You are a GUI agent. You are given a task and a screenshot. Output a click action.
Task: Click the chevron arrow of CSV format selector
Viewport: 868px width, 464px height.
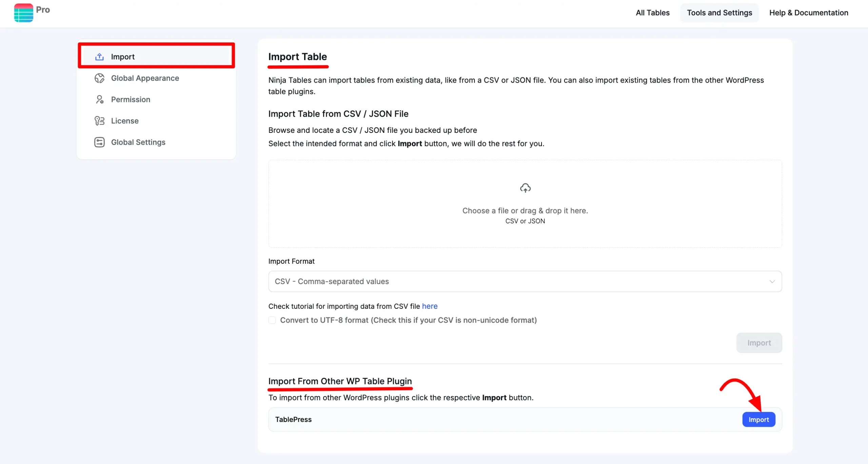[x=772, y=282]
